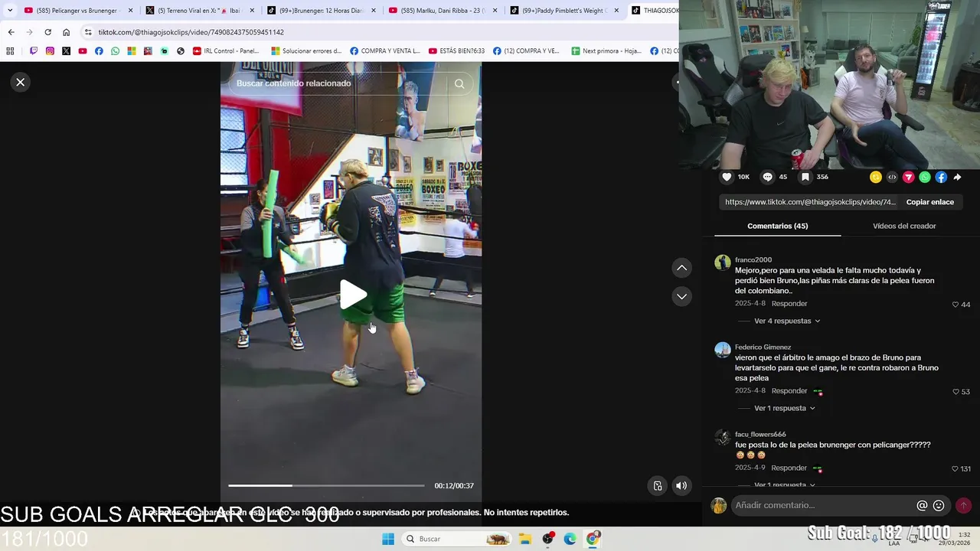The height and width of the screenshot is (551, 980).
Task: Like franco2000's comment with heart
Action: pyautogui.click(x=955, y=305)
